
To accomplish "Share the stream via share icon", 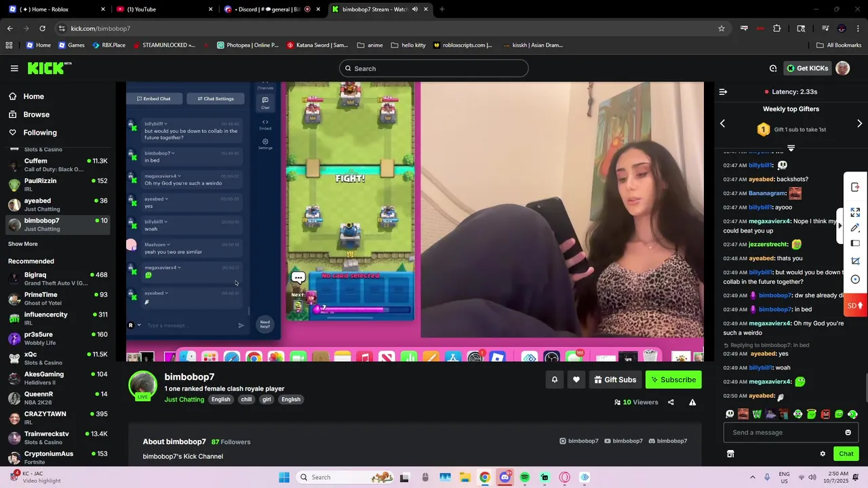I will (x=671, y=402).
